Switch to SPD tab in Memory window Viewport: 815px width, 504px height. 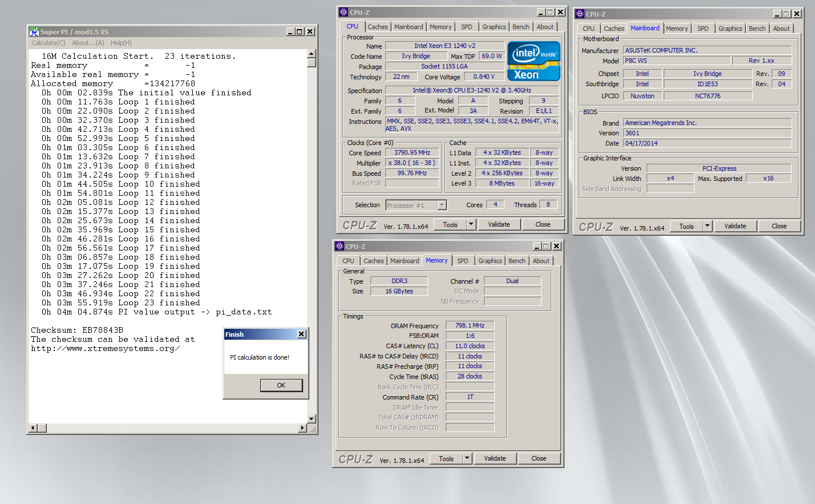coord(463,261)
